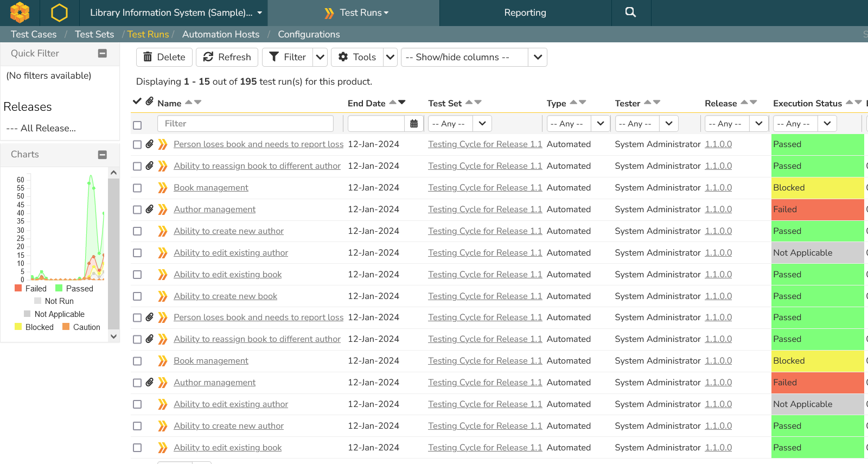Click paperclip attachment icon on Author management row
Viewport: 868px width, 464px height.
(x=150, y=209)
